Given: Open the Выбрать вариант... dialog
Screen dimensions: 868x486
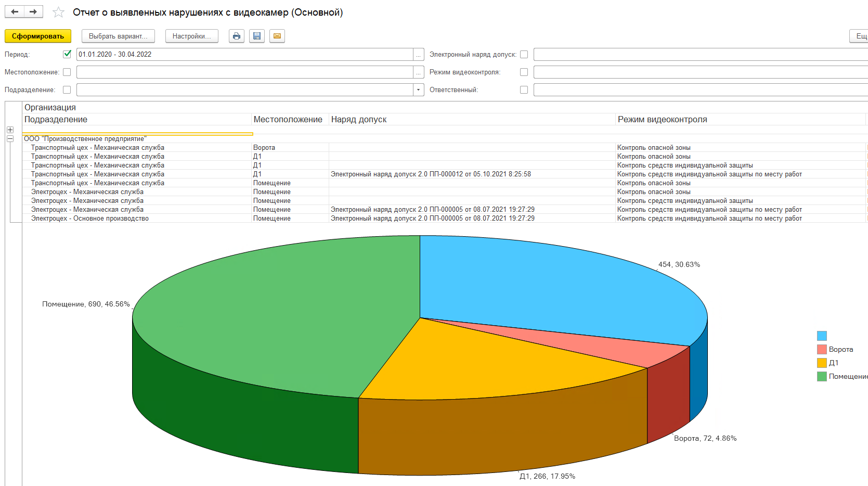Looking at the screenshot, I should (x=118, y=36).
